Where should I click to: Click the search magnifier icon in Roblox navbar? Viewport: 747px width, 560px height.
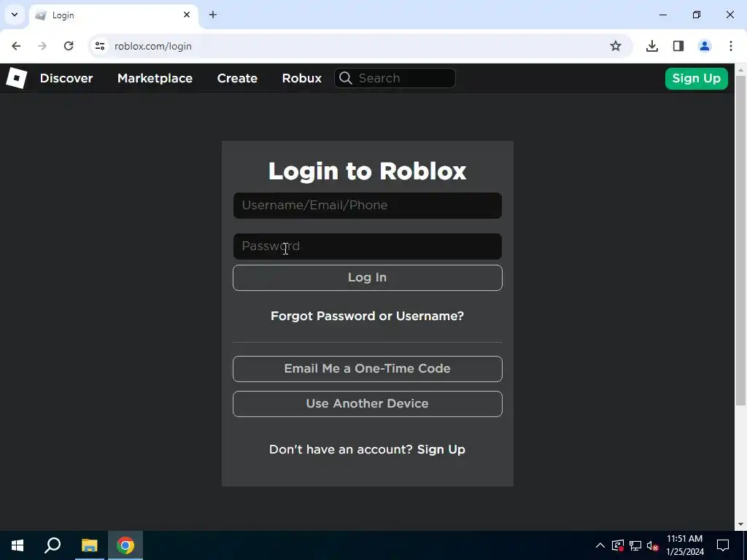click(x=346, y=78)
